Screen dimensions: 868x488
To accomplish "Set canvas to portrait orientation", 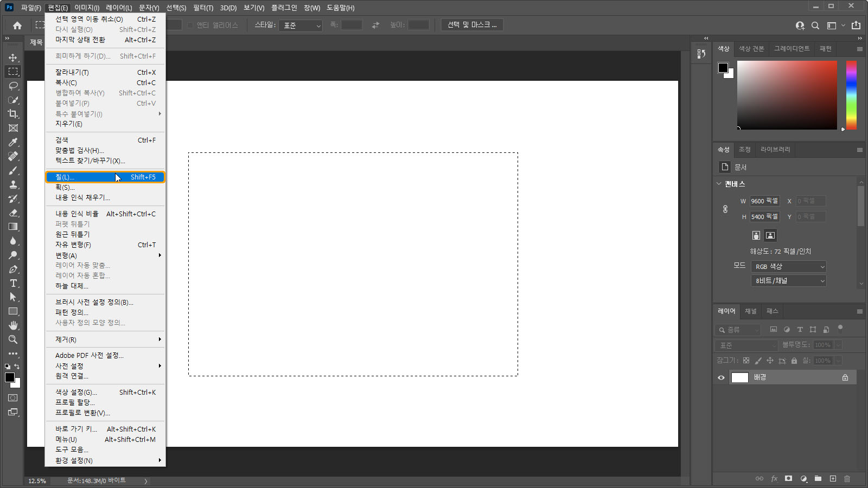I will [x=756, y=235].
